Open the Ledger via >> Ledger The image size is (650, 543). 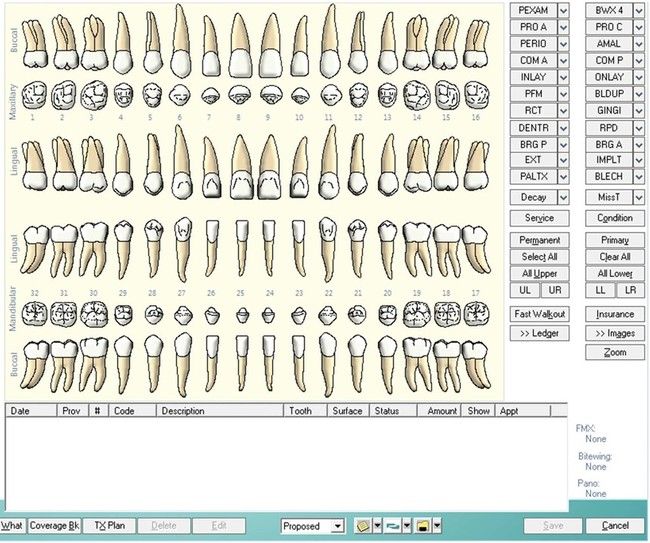pos(540,333)
